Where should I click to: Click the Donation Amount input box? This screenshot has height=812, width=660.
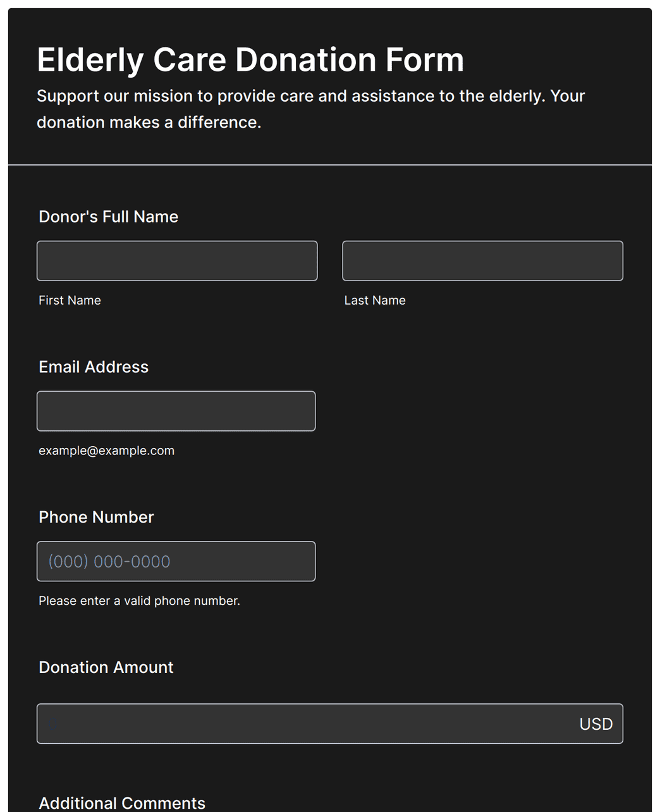330,724
